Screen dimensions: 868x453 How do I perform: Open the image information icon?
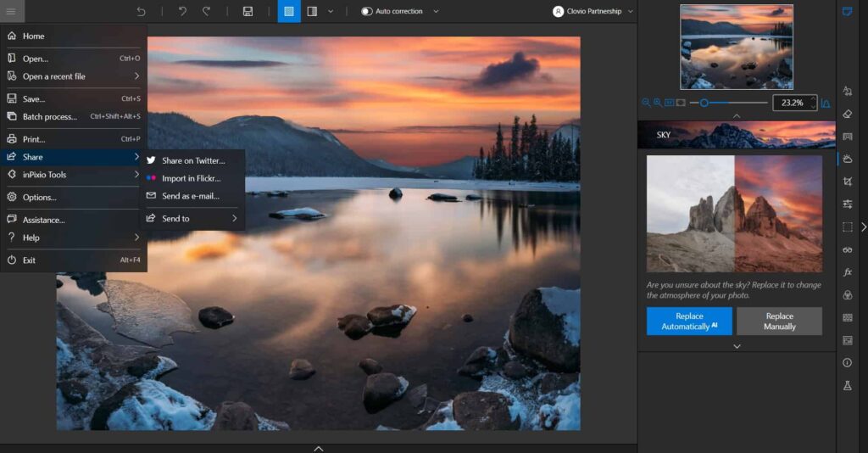click(x=848, y=363)
